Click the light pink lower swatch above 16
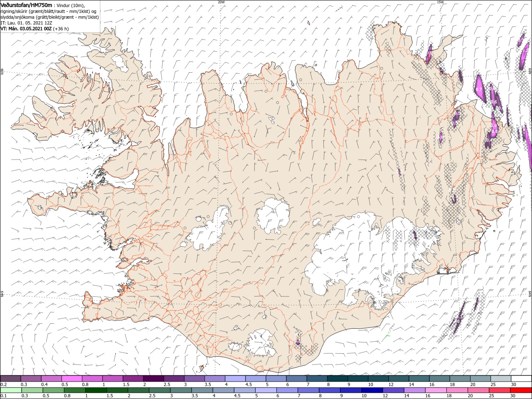532x399 pixels. 435,390
